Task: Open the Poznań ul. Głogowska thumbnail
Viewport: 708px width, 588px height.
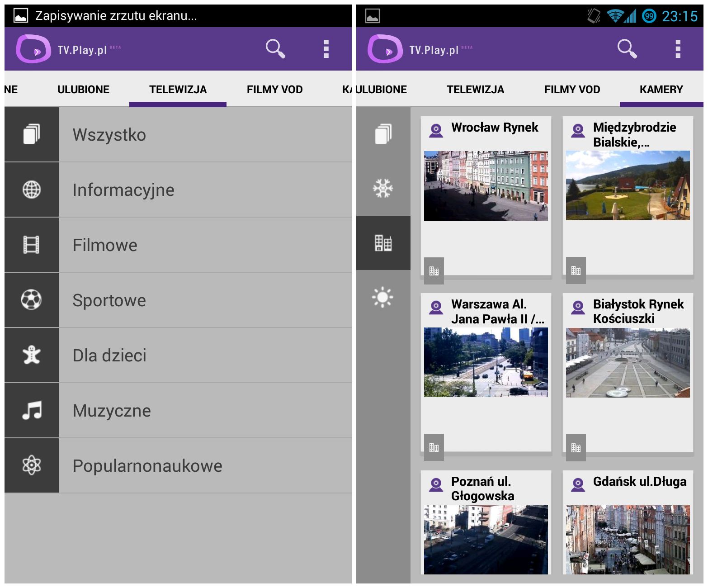Action: (x=486, y=540)
